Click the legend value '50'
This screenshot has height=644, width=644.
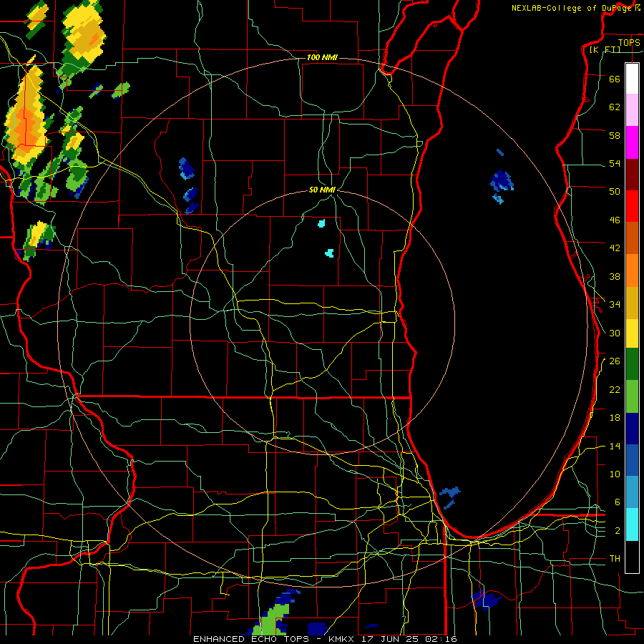coord(615,192)
